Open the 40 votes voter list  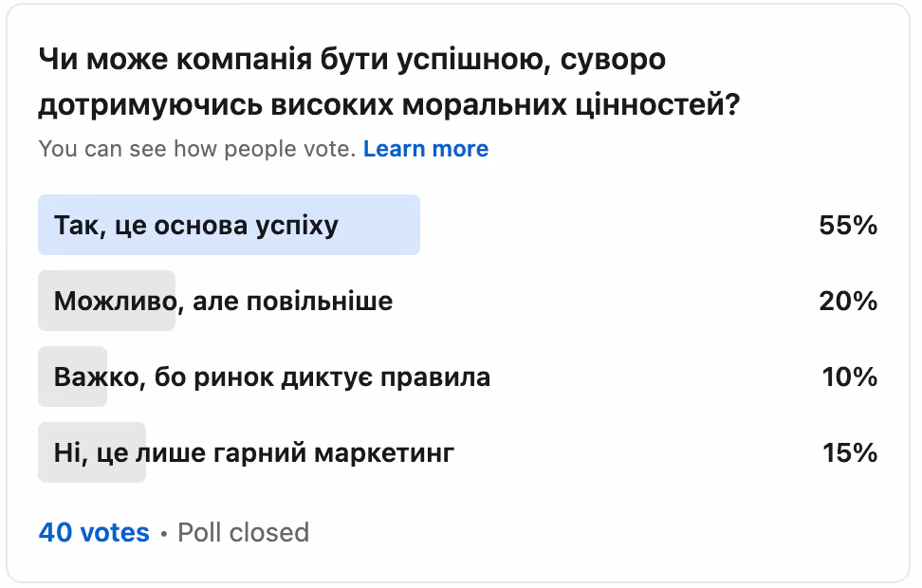(94, 533)
